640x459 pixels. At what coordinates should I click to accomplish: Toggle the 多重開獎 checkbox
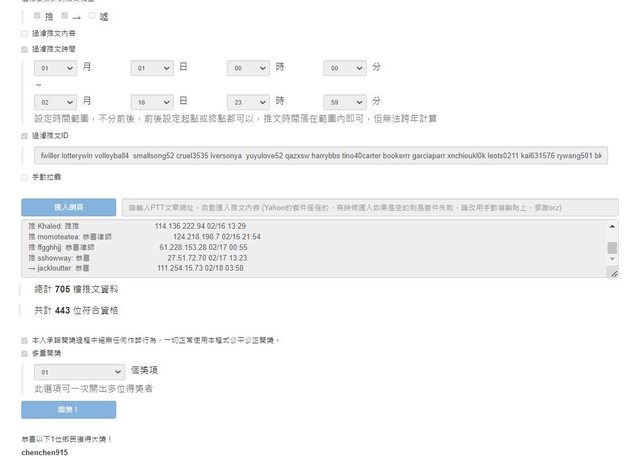pos(24,354)
